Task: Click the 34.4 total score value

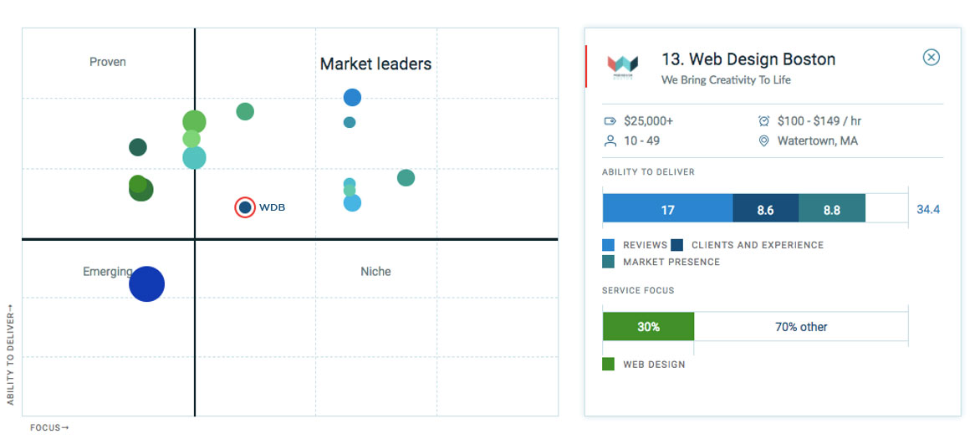Action: pos(928,209)
